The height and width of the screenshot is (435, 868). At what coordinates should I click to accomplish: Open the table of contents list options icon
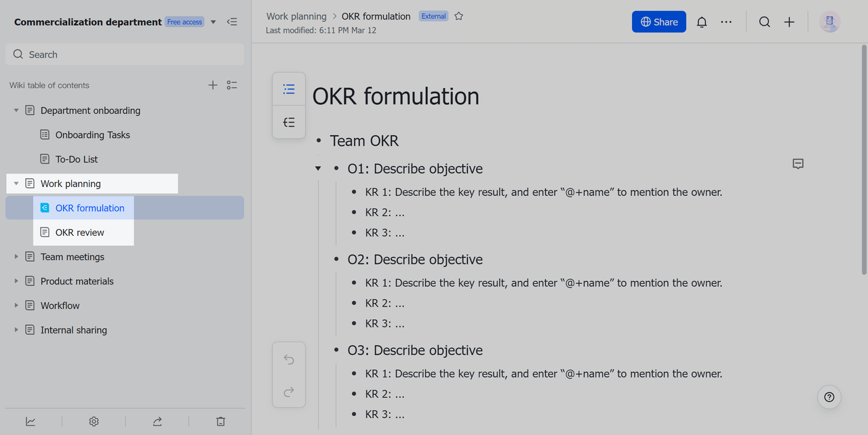232,85
